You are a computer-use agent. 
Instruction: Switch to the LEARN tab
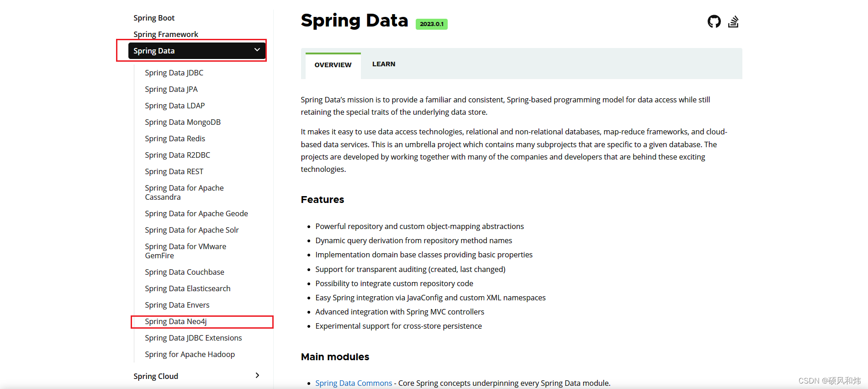click(x=384, y=64)
